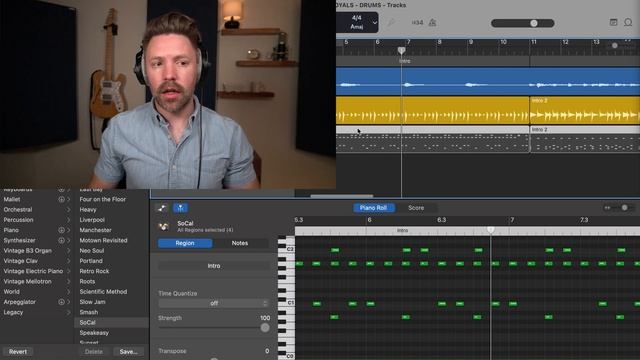Image resolution: width=640 pixels, height=360 pixels.
Task: Expand the Legacy category chevron
Action: click(x=69, y=312)
